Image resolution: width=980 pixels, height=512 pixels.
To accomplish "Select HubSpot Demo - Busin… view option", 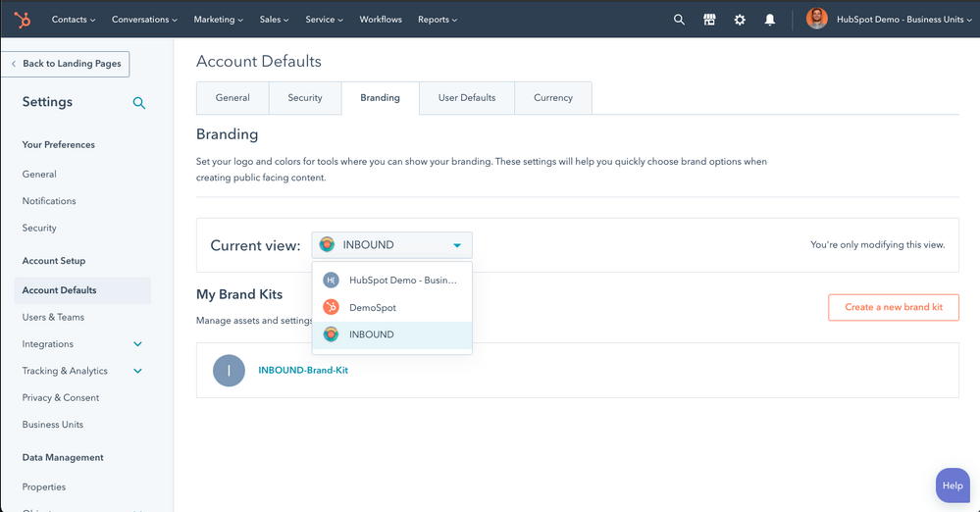I will coord(391,281).
